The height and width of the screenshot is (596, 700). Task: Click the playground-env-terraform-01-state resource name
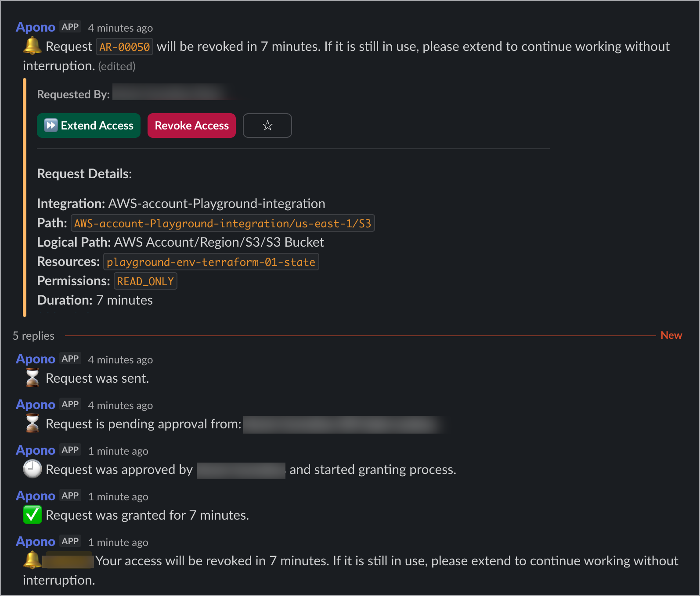click(211, 262)
